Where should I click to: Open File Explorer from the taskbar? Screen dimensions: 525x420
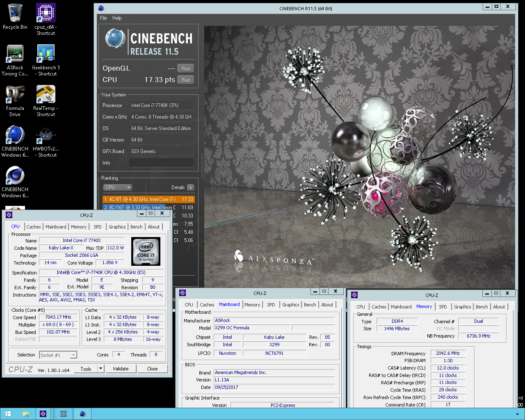25,414
